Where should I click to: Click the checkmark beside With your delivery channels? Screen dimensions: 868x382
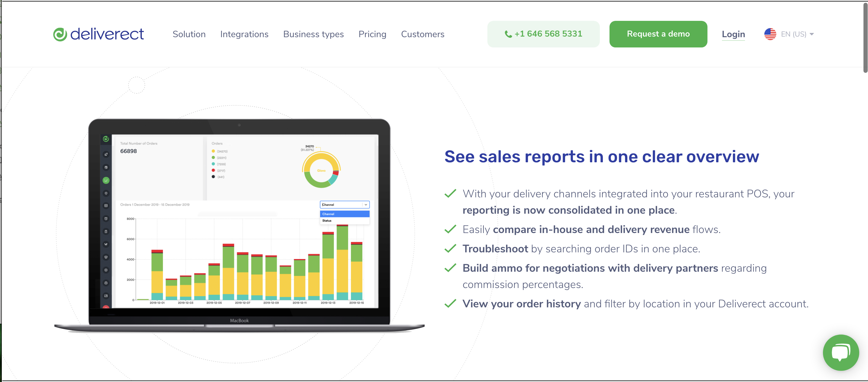(x=450, y=194)
